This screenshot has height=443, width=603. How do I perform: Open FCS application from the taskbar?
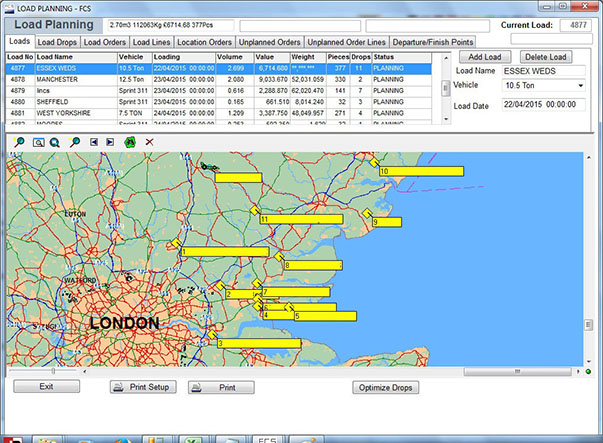tap(267, 439)
